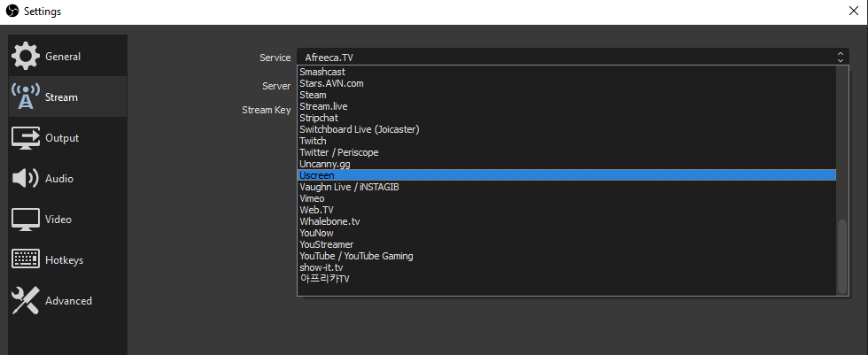Select the Hotkeys settings label
This screenshot has width=868, height=355.
coord(64,260)
